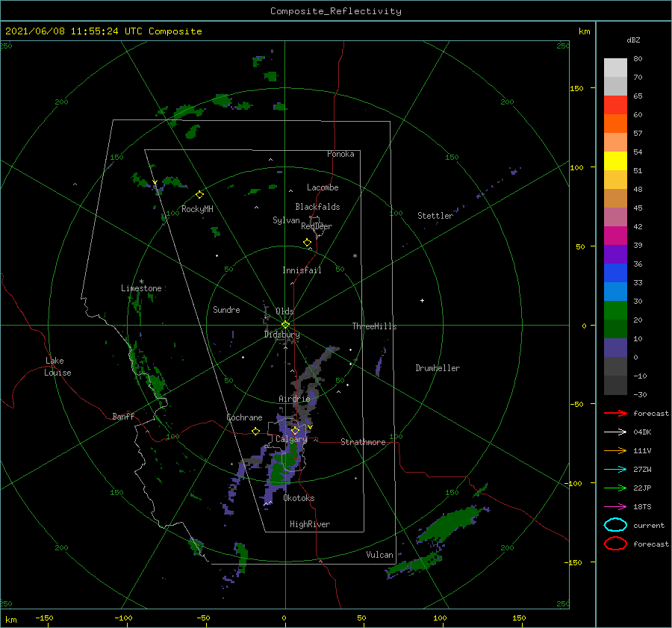Click the Stettler city label
This screenshot has height=628, width=672.
coord(435,216)
